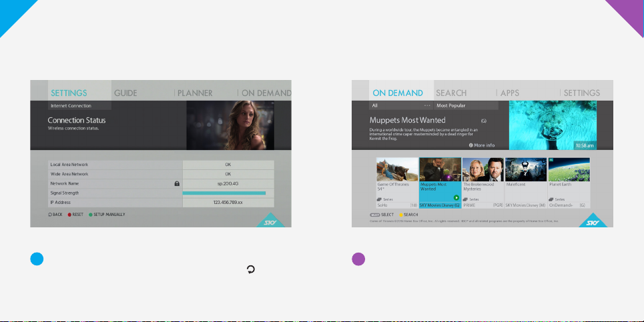The image size is (644, 322).
Task: Select the Most Popular sort filter
Action: pyautogui.click(x=466, y=105)
